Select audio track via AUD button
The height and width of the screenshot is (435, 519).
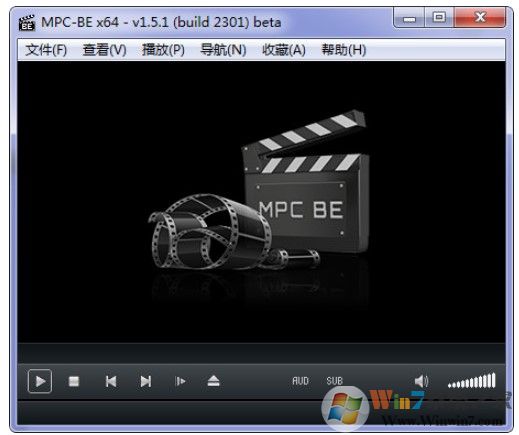coord(300,381)
